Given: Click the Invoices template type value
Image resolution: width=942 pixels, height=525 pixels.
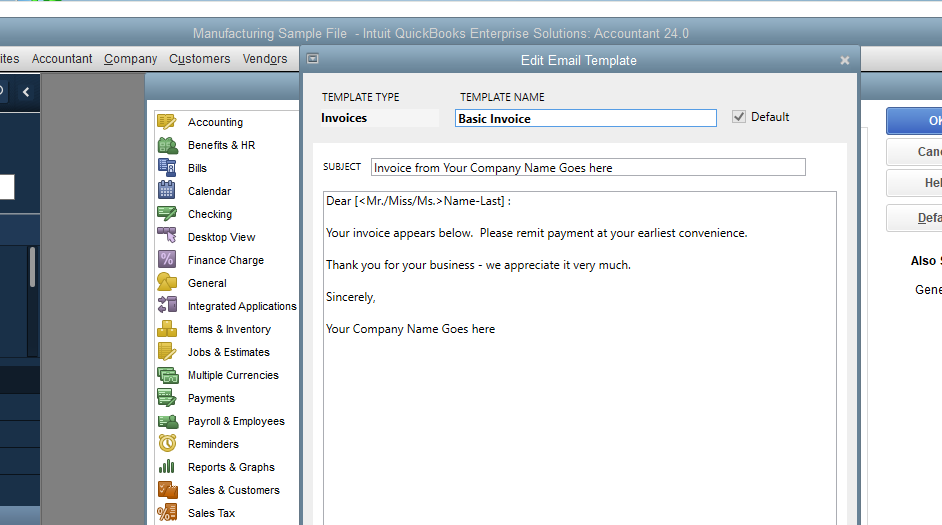Looking at the screenshot, I should [x=344, y=118].
